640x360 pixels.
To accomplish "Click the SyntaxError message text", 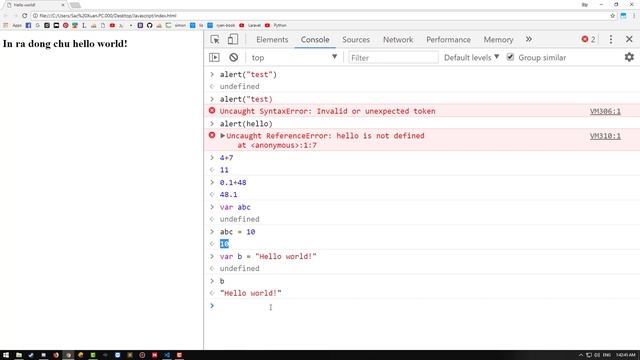I will point(327,111).
